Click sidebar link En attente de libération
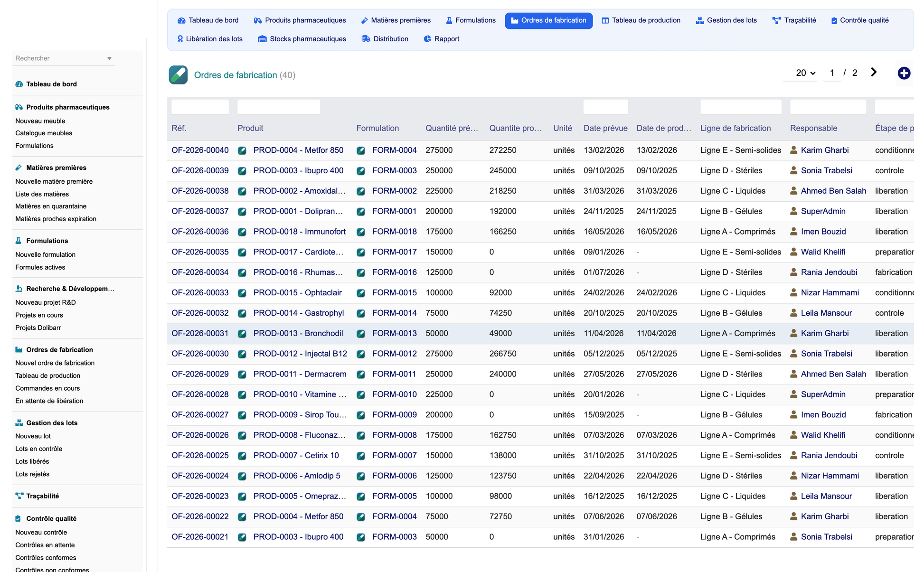924x572 pixels. [49, 401]
